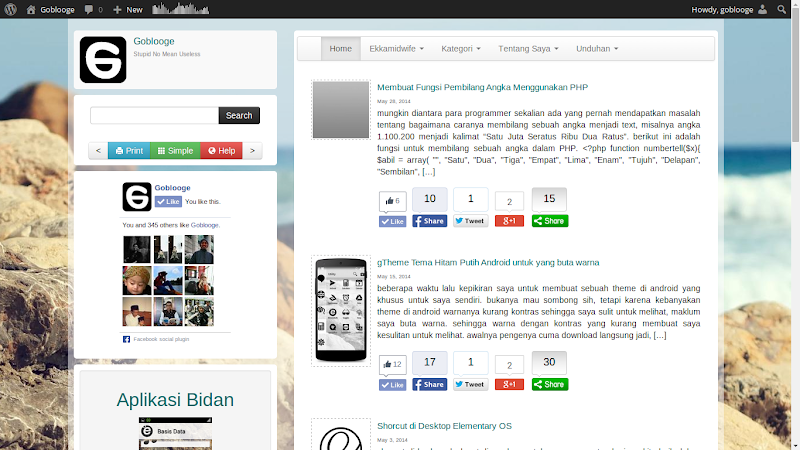Click inside the search text field
The height and width of the screenshot is (450, 800).
pos(155,115)
